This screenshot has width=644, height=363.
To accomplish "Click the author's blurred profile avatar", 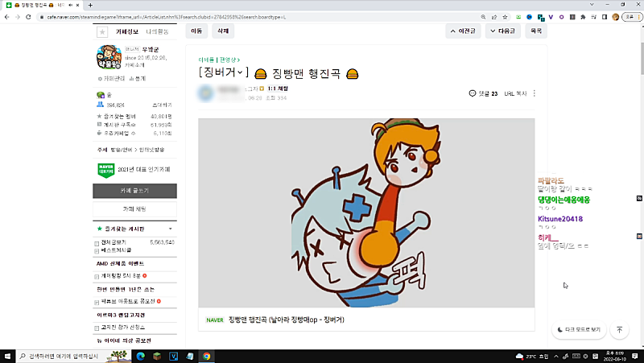I will 206,93.
